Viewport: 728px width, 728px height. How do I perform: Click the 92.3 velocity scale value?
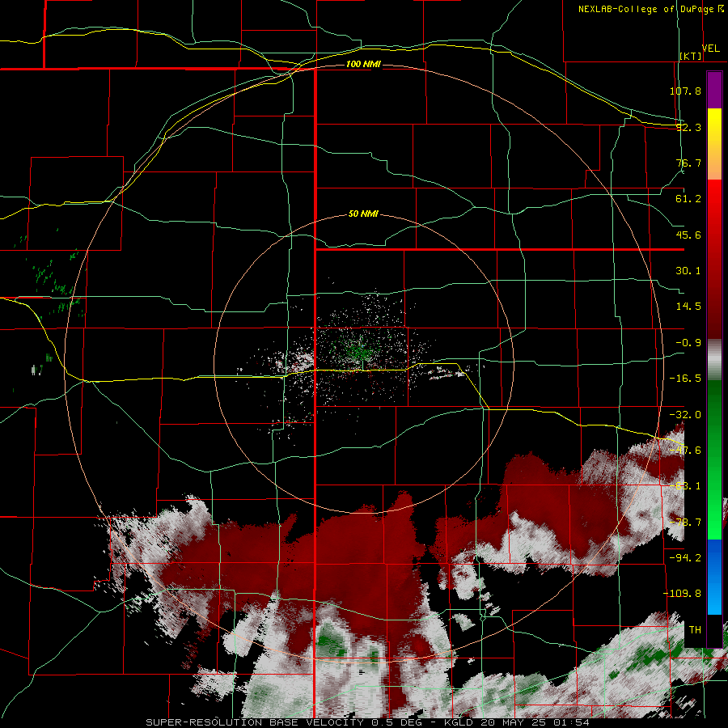688,127
